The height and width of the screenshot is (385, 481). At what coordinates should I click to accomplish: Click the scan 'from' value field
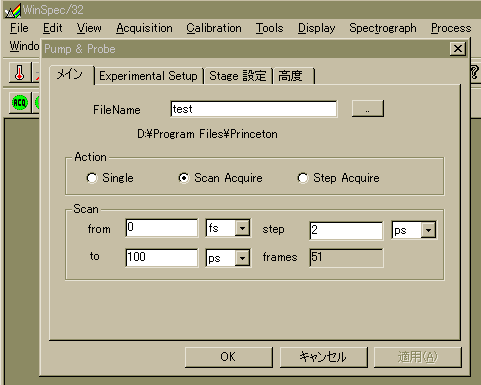[x=162, y=228]
